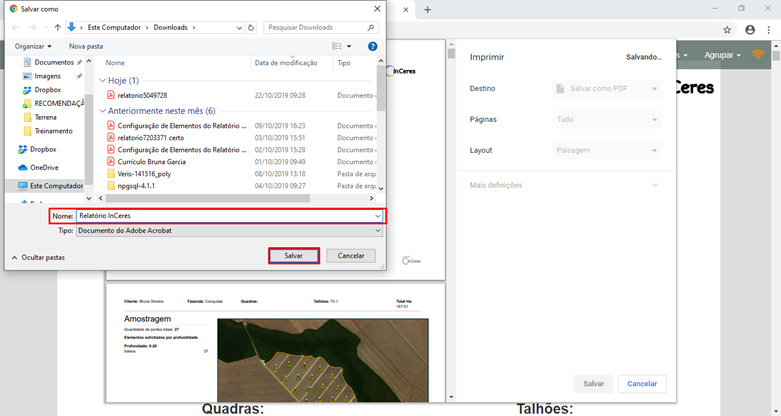The width and height of the screenshot is (781, 416).
Task: Select the folder Veris-141516_poly
Action: pos(144,174)
